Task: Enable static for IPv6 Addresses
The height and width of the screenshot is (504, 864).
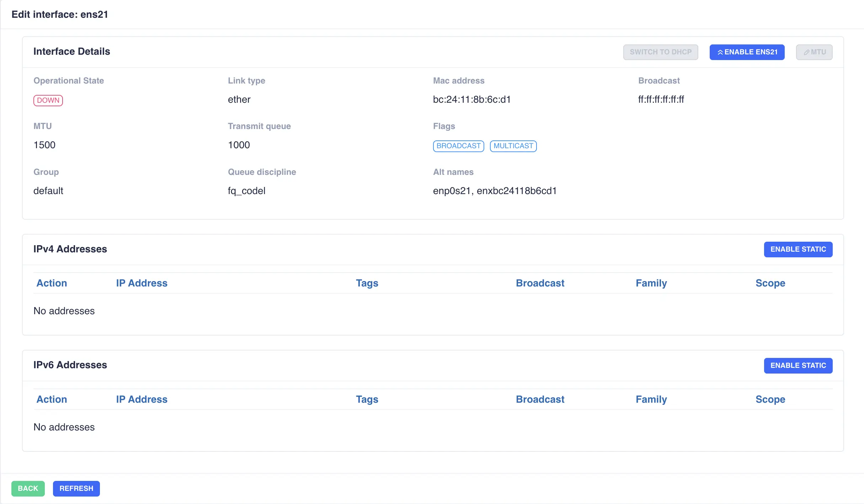Action: (x=798, y=365)
